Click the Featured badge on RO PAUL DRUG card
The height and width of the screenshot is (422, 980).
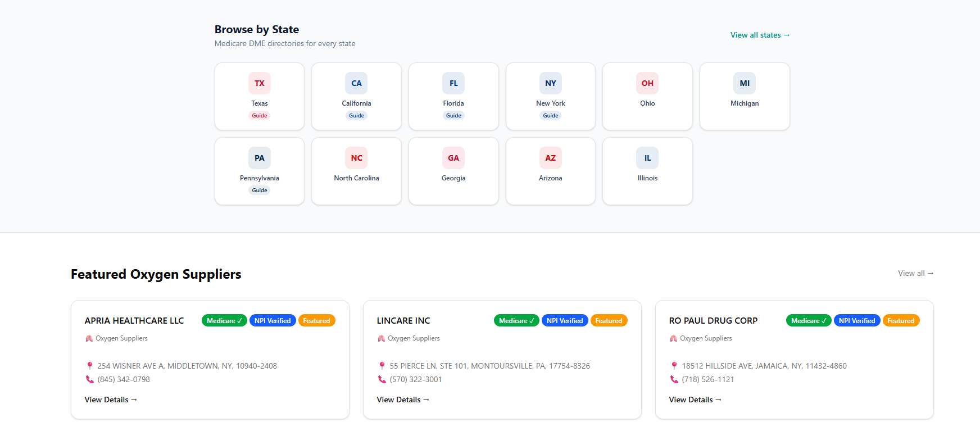(x=901, y=320)
